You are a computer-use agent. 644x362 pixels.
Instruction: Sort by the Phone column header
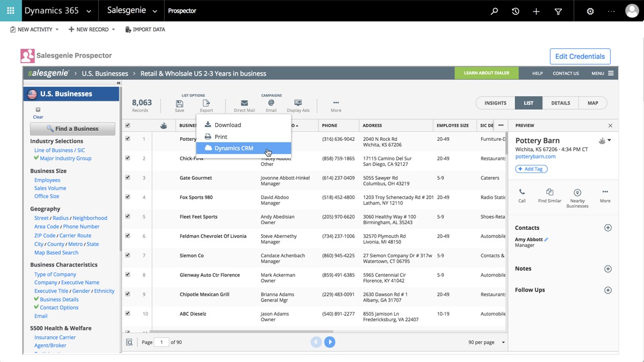(x=330, y=125)
